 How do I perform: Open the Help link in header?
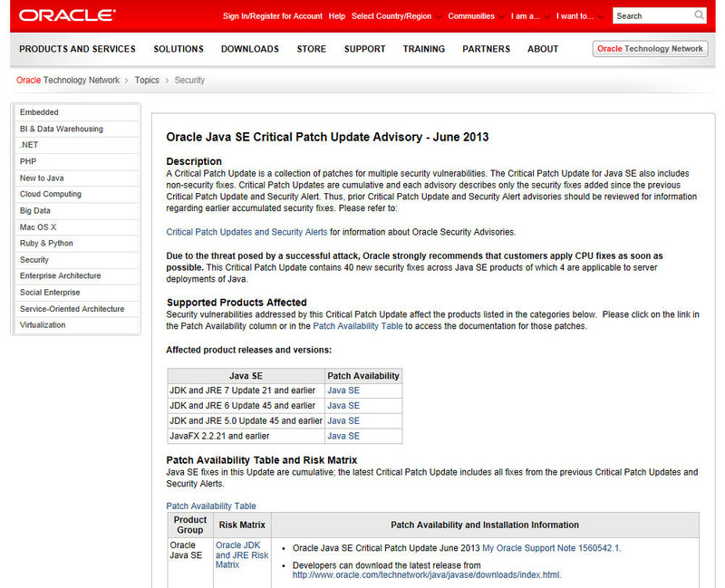337,16
